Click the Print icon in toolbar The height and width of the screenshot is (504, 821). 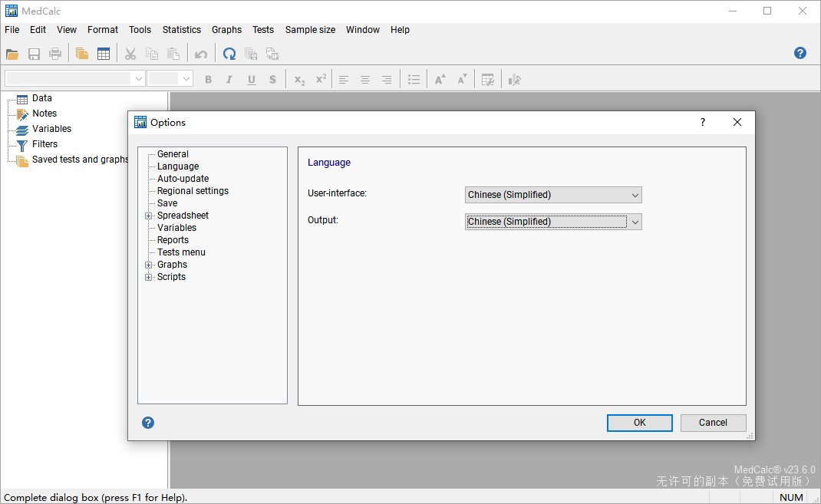tap(55, 54)
